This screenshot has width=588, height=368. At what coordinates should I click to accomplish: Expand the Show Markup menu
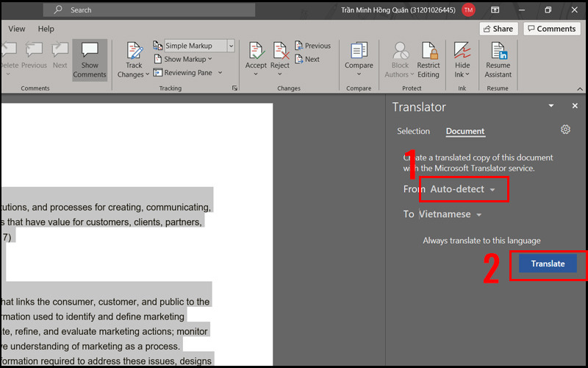coord(187,60)
